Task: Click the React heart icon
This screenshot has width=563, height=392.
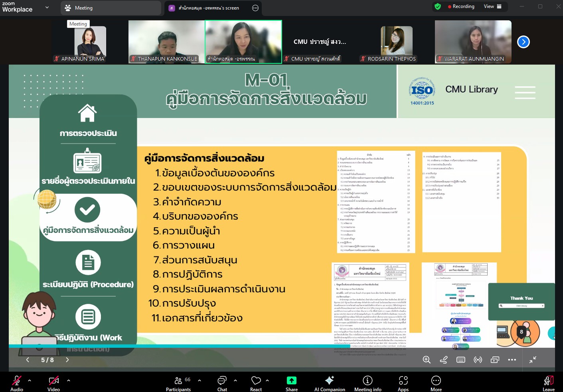Action: click(256, 381)
